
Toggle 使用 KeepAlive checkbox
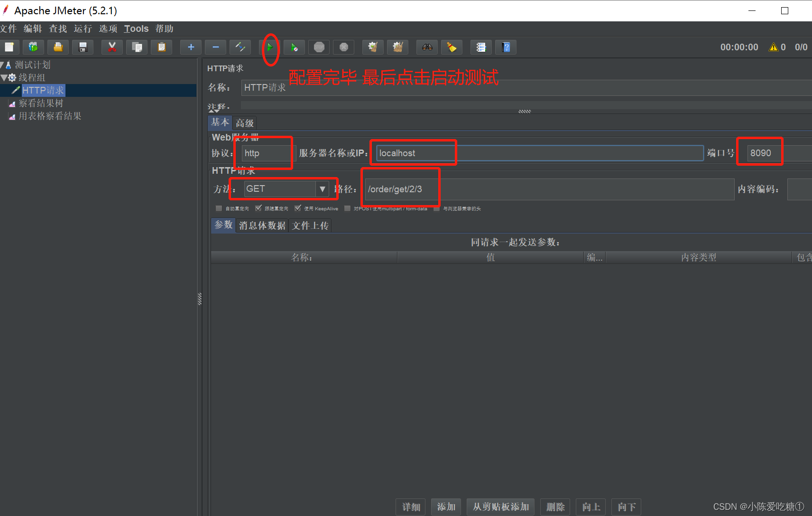[x=298, y=208]
